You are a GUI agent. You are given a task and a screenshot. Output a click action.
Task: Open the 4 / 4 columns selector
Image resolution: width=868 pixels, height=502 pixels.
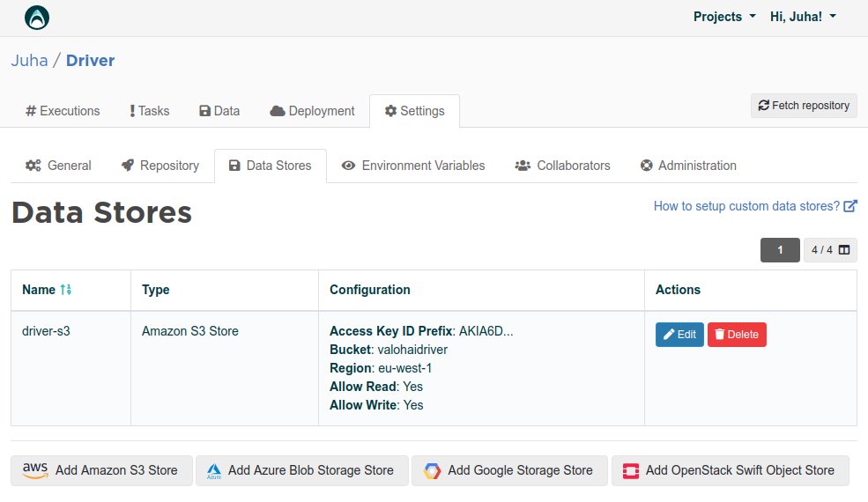coord(830,250)
